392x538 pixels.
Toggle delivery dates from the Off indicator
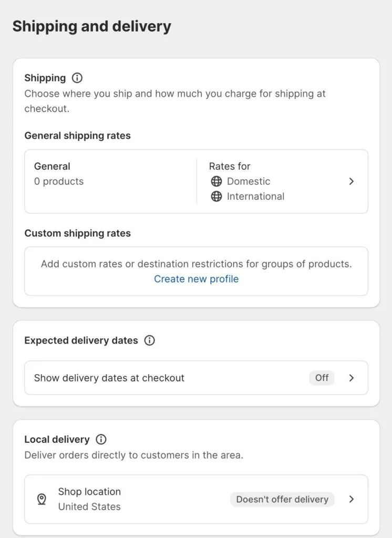tap(322, 378)
